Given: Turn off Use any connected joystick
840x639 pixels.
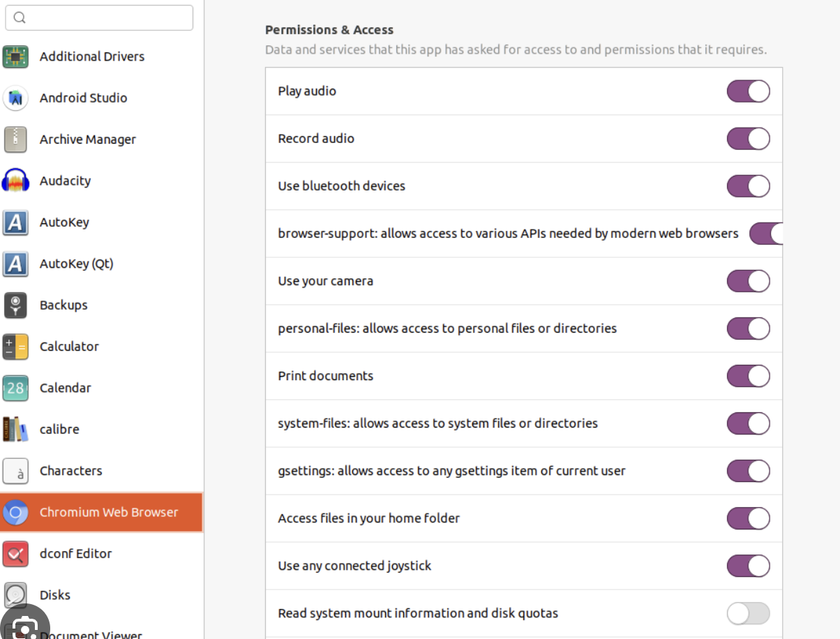Looking at the screenshot, I should click(x=748, y=566).
